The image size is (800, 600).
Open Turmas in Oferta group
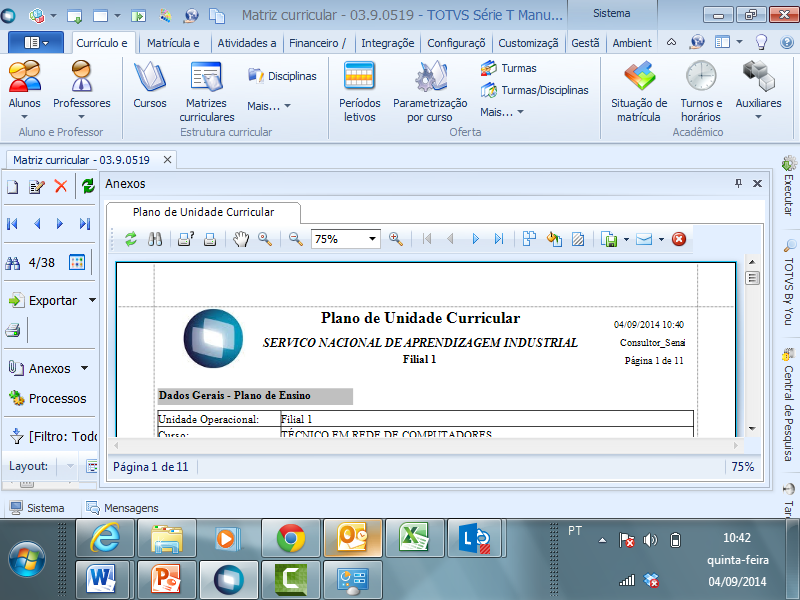[509, 68]
